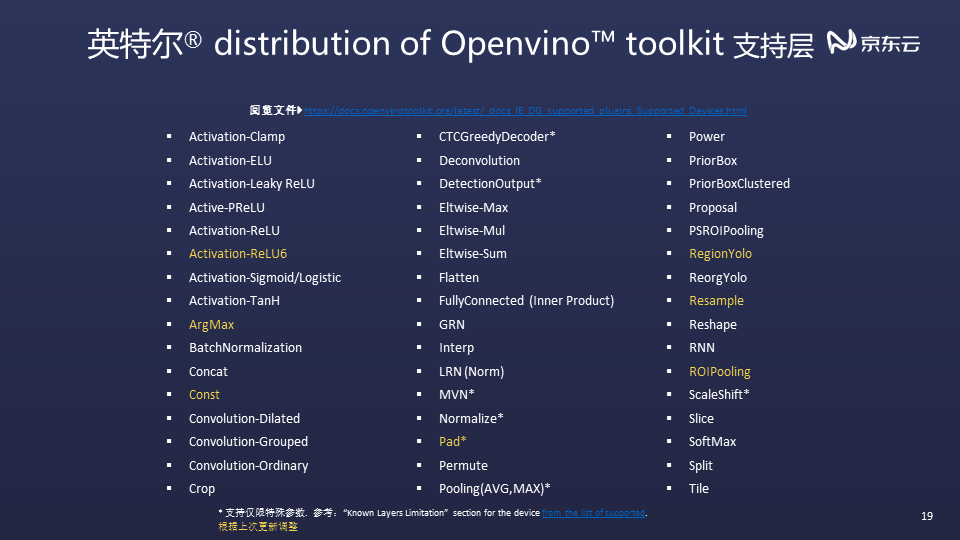Click the yellow 'ROIPooling' entry
960x540 pixels.
(x=719, y=372)
